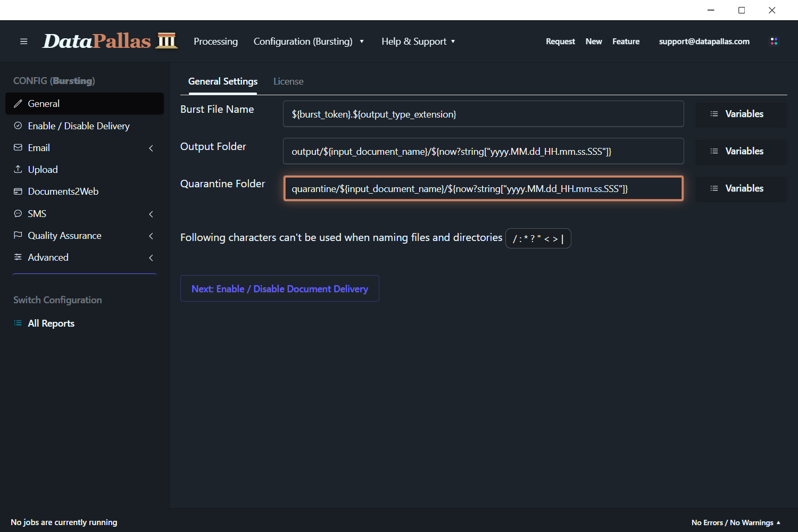The image size is (798, 532).
Task: Click the General pencil icon
Action: [18, 104]
